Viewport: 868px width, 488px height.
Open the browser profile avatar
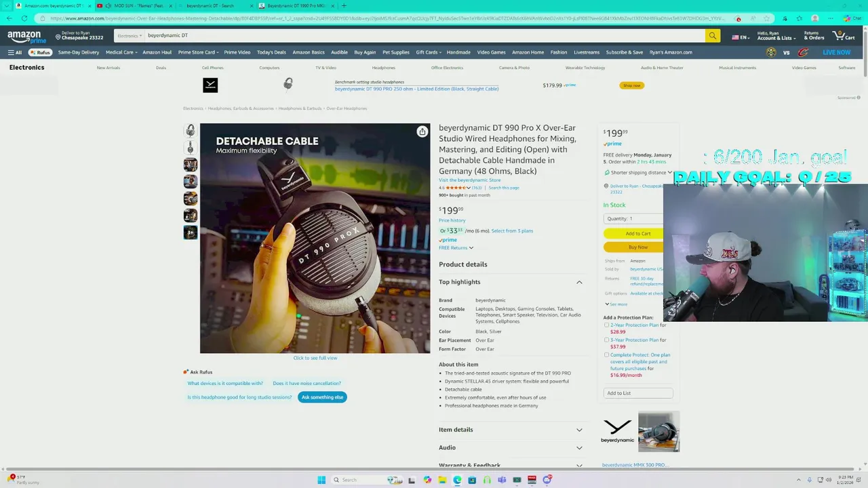[814, 18]
